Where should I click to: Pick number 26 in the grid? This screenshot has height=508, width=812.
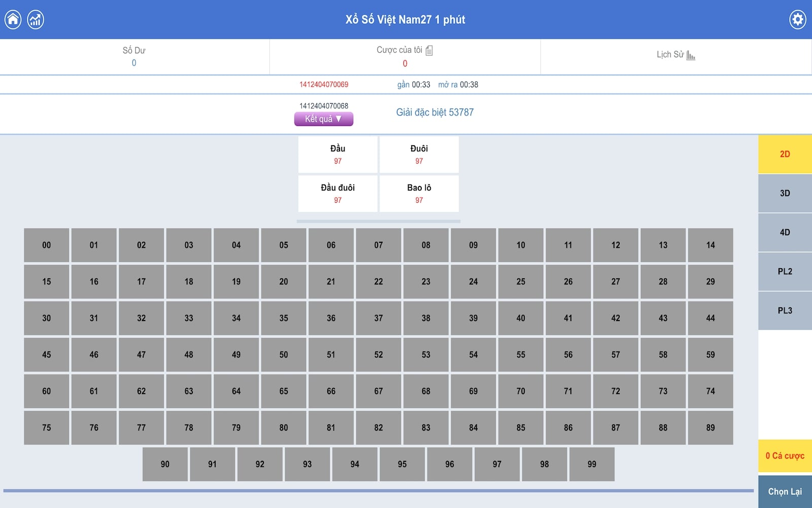568,282
